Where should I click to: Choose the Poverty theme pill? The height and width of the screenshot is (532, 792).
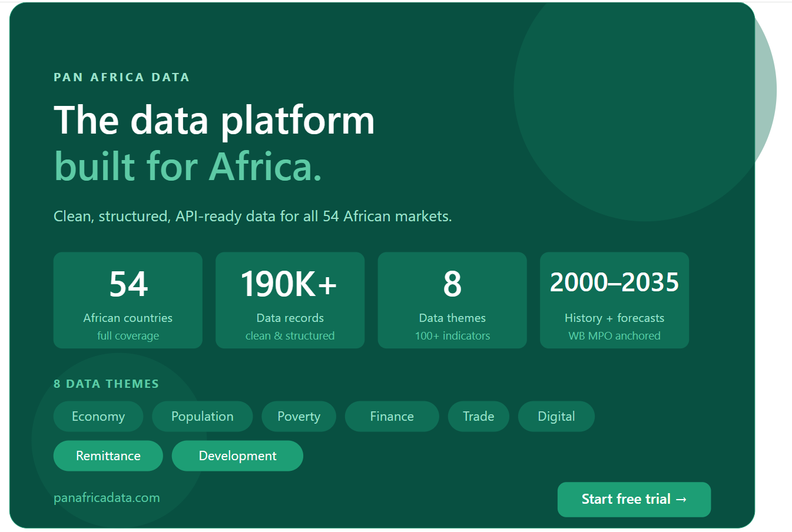[x=299, y=417]
